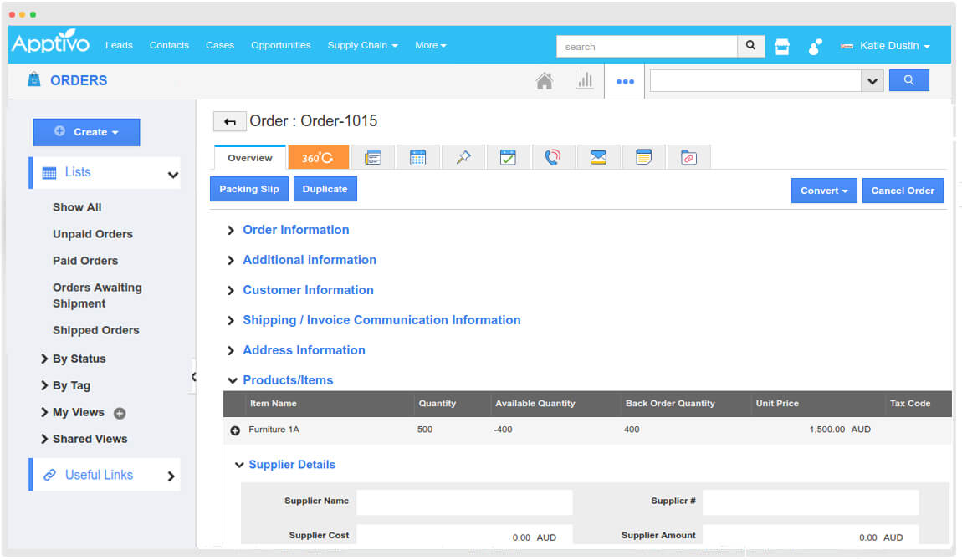
Task: Click the Cancel Order button
Action: (903, 191)
